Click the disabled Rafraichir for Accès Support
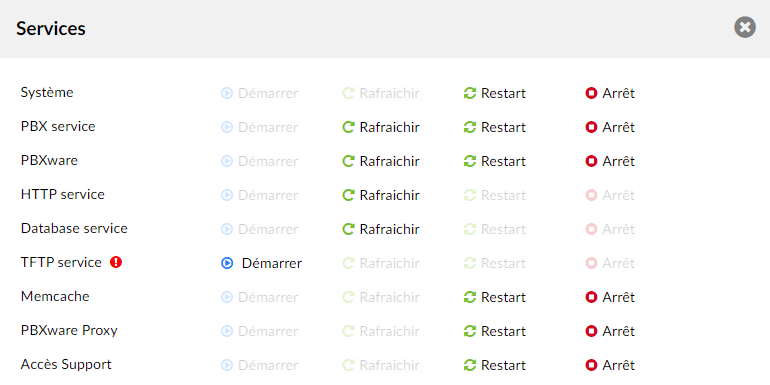Image resolution: width=770 pixels, height=385 pixels. tap(381, 365)
